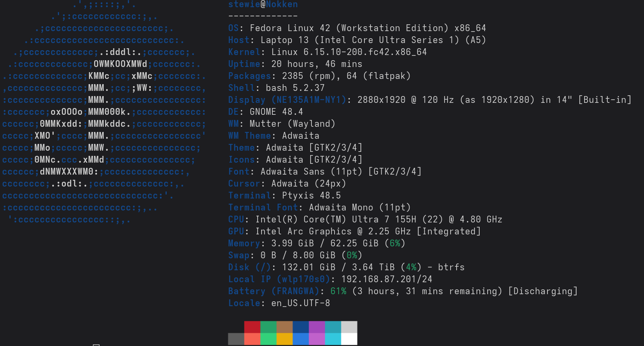This screenshot has height=346, width=644.
Task: Click the dark green color block
Action: coord(268,327)
